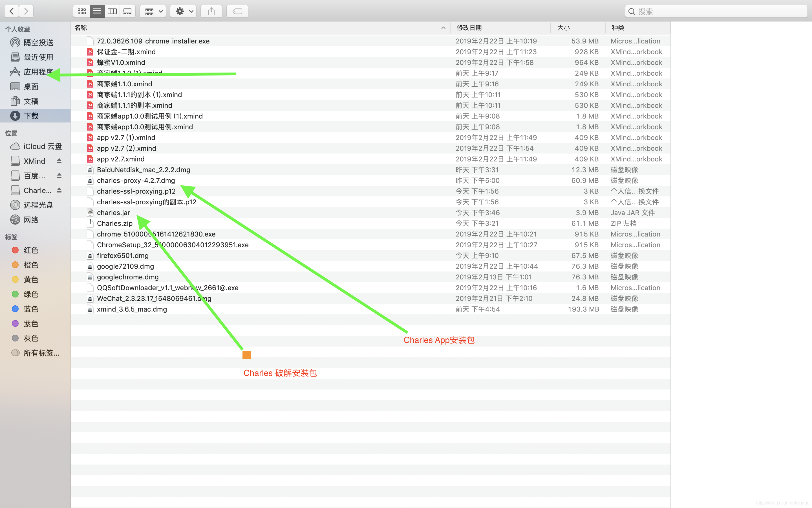The width and height of the screenshot is (812, 508).
Task: Switch to column view mode
Action: 112,11
